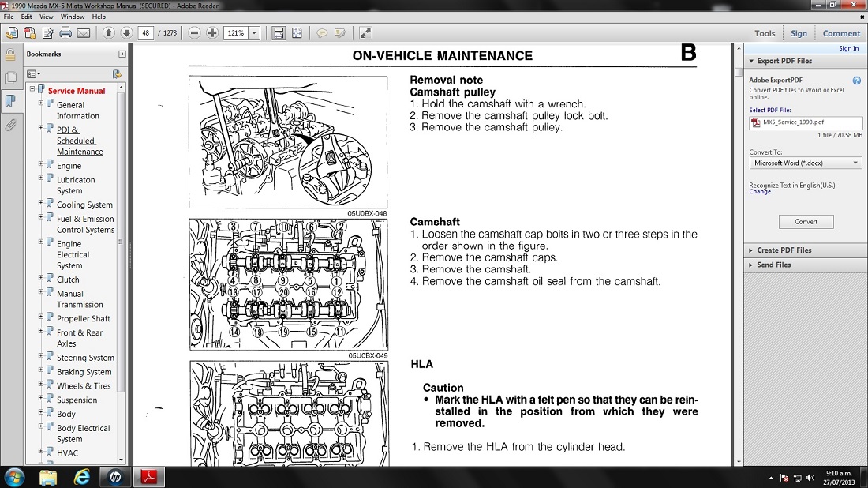This screenshot has width=868, height=488.
Task: Click the Change language link
Action: click(x=759, y=192)
